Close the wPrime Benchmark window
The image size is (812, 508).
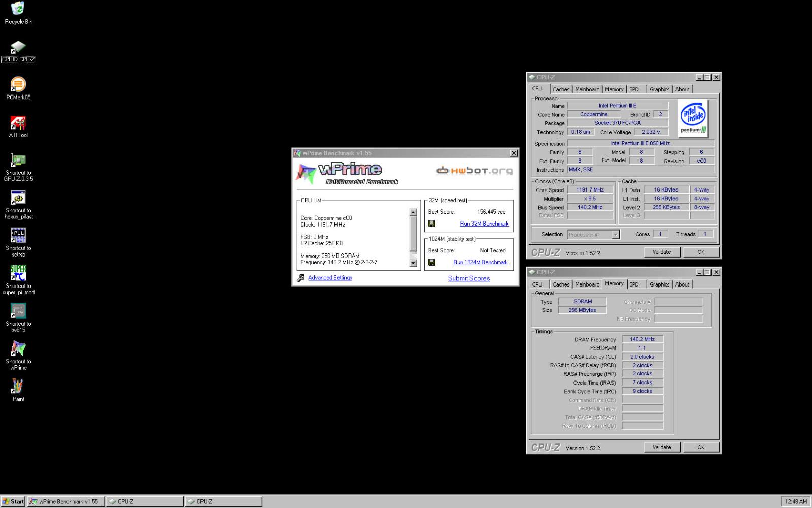tap(514, 153)
